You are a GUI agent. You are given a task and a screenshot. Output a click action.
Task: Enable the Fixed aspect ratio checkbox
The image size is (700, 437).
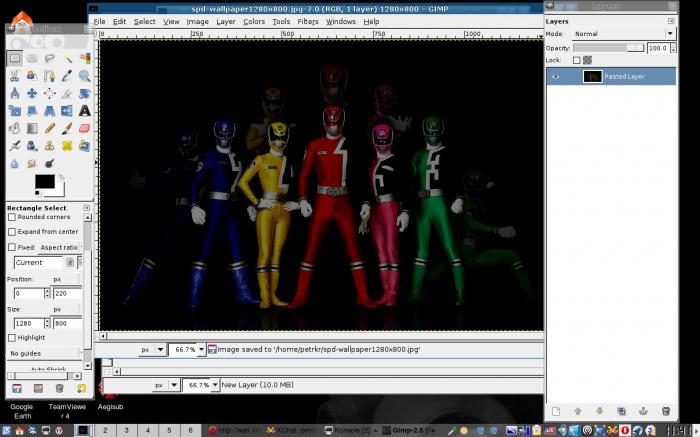click(x=12, y=247)
